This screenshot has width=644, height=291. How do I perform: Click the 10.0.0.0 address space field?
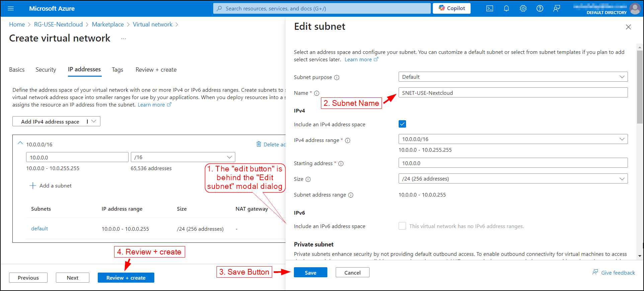point(77,157)
